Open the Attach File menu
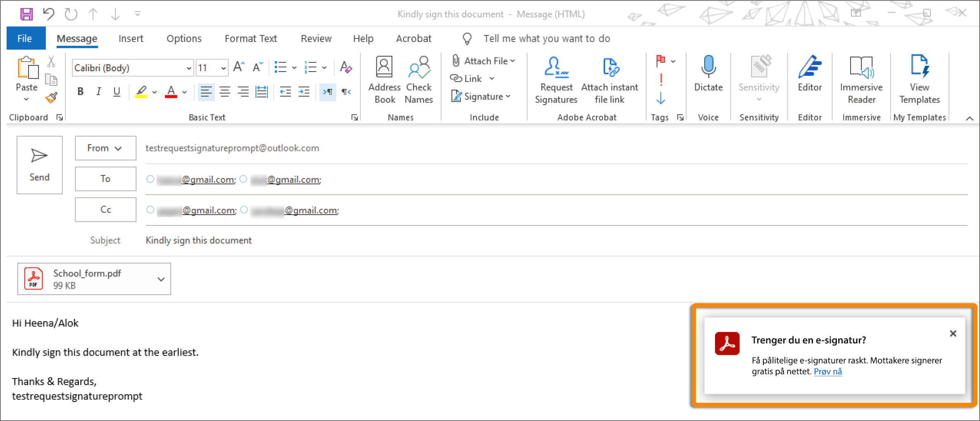This screenshot has height=421, width=980. click(483, 61)
